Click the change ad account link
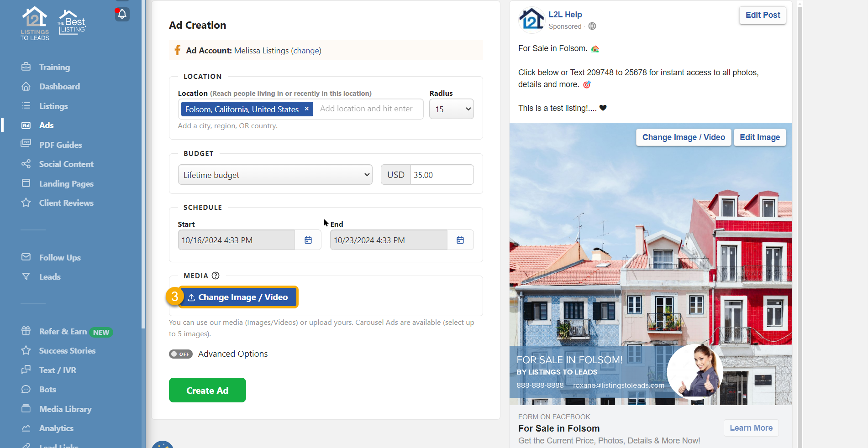Image resolution: width=868 pixels, height=448 pixels. pos(306,51)
